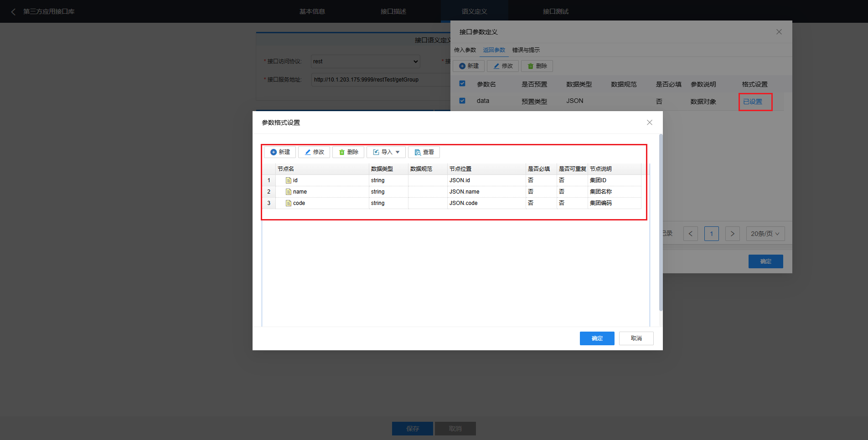Image resolution: width=868 pixels, height=440 pixels.
Task: Open the rest protocol combo box
Action: coord(365,61)
